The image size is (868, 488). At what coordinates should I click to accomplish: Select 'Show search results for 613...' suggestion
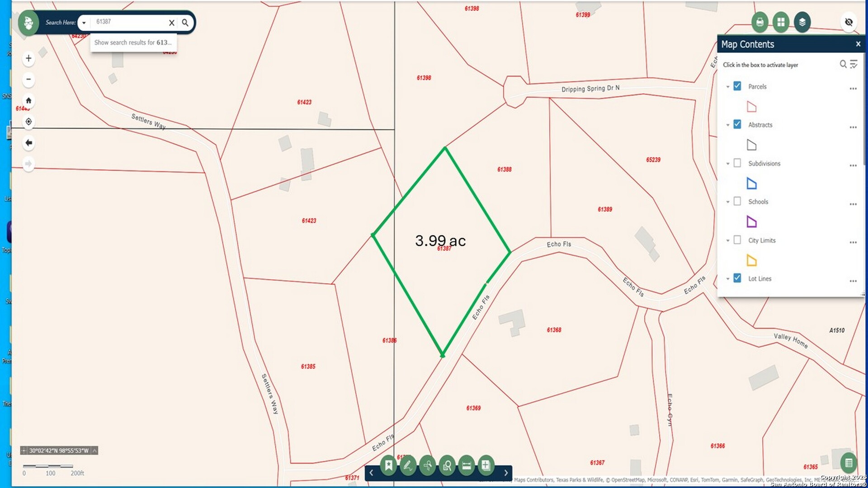coord(133,42)
